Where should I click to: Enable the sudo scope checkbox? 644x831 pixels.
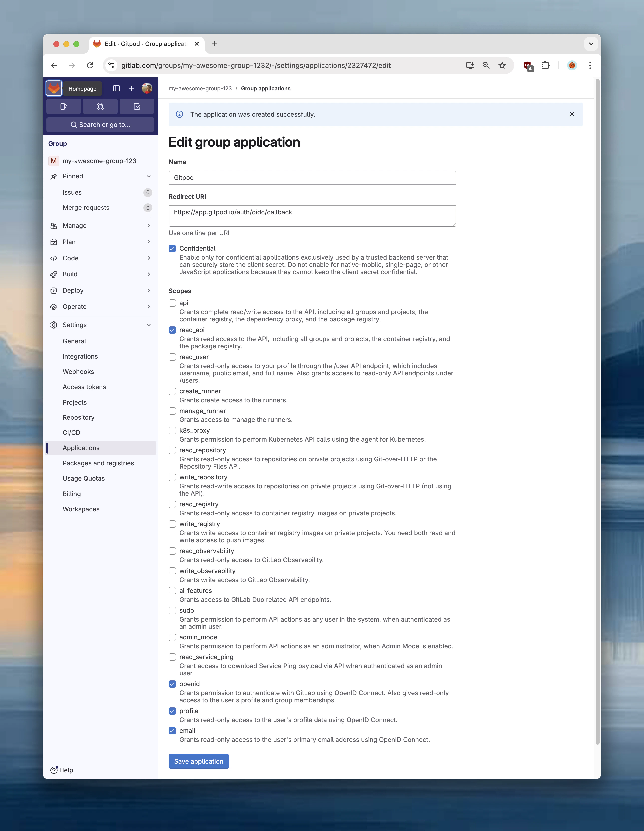pos(172,610)
